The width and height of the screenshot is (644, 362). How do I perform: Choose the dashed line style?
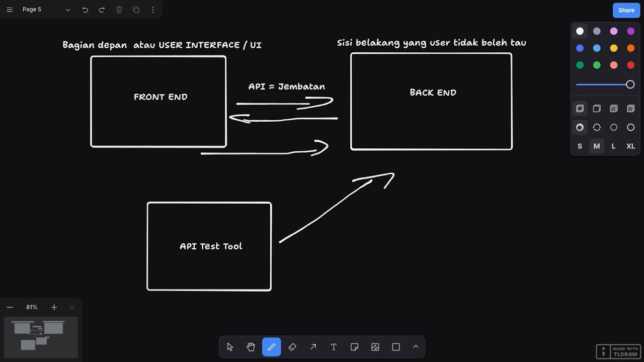[597, 128]
